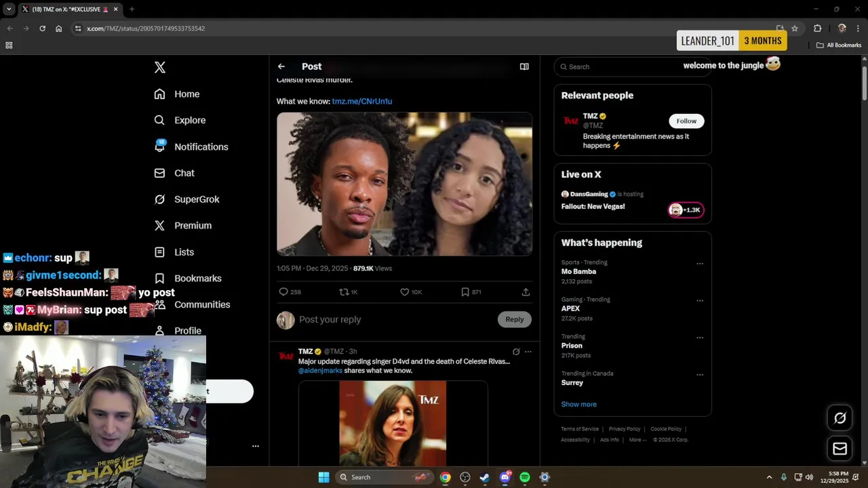Open floating Messages envelope button
The image size is (868, 488).
pos(840,449)
